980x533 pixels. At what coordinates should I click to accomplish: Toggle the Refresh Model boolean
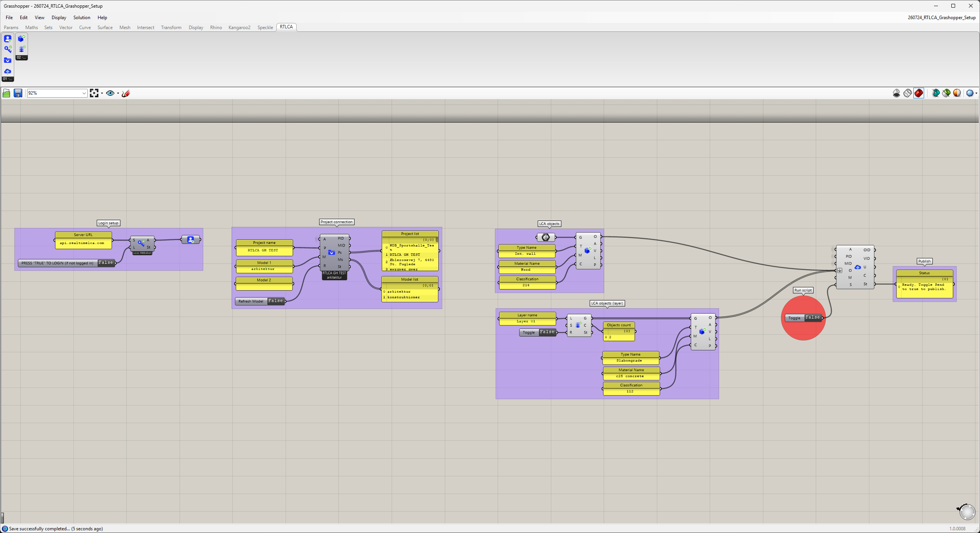coord(276,301)
